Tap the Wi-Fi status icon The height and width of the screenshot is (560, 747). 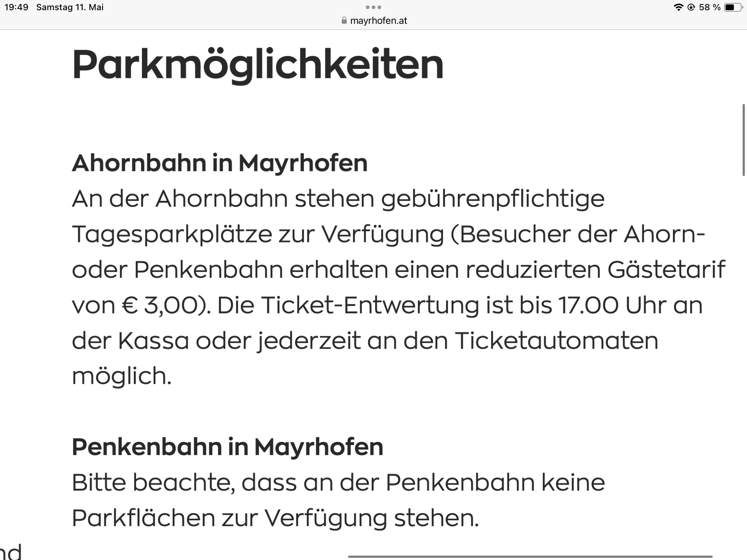click(678, 7)
